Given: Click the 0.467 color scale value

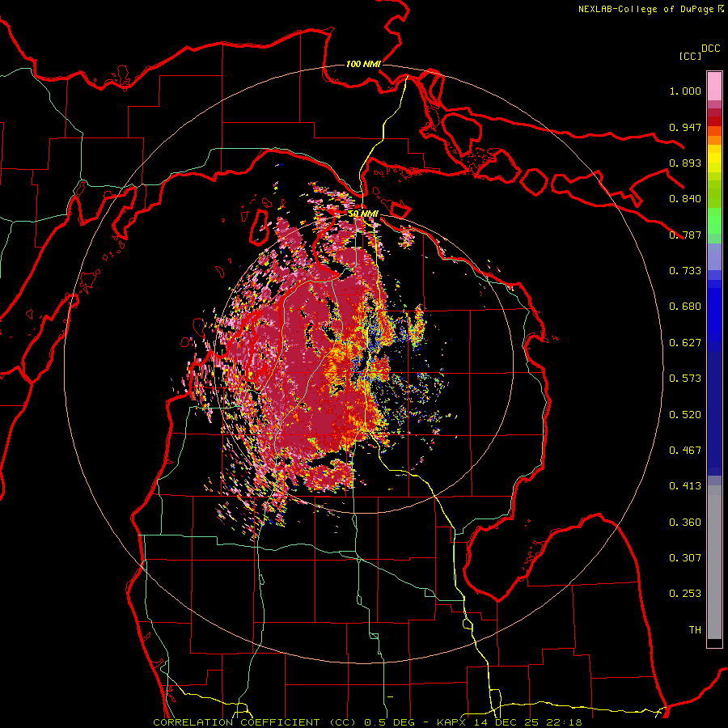Looking at the screenshot, I should (x=685, y=451).
